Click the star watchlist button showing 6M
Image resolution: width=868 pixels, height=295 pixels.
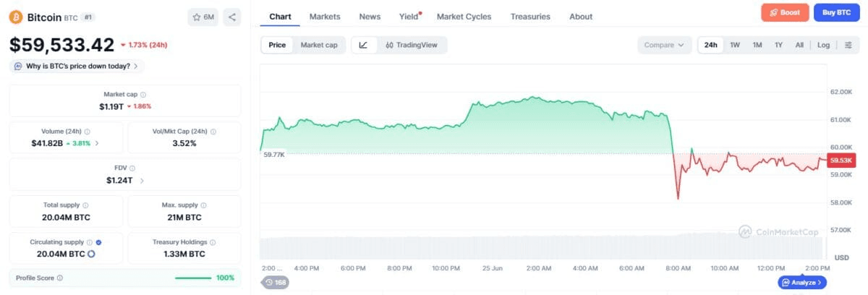coord(203,17)
